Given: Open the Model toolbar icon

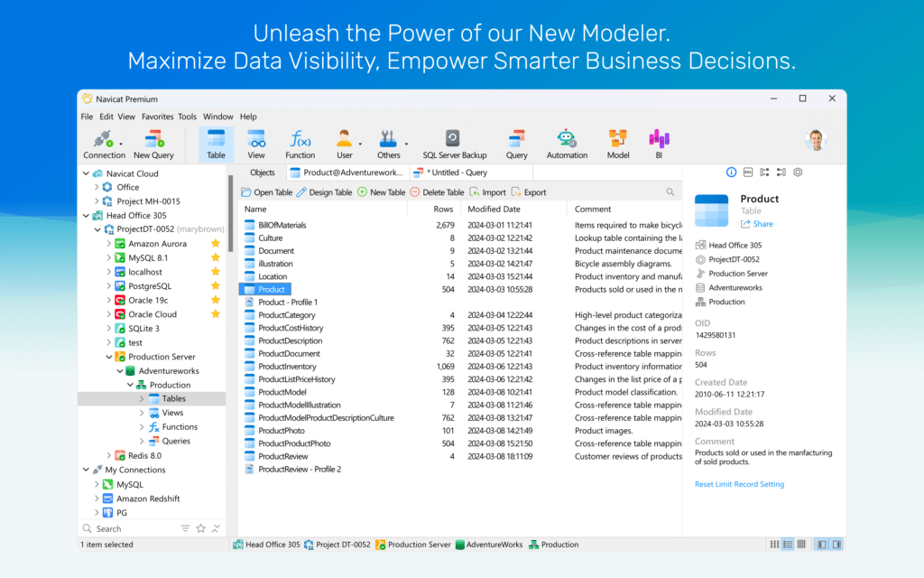Looking at the screenshot, I should pyautogui.click(x=617, y=144).
